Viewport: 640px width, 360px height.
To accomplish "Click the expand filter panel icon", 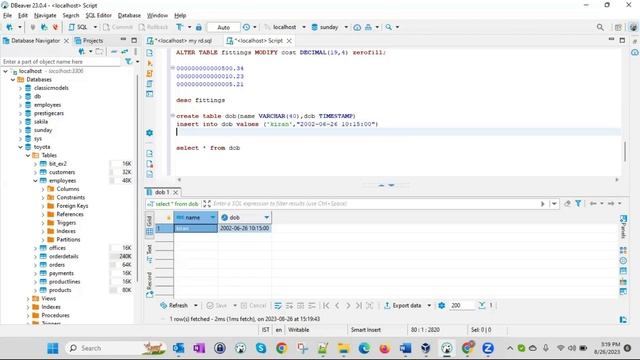I will pos(207,203).
